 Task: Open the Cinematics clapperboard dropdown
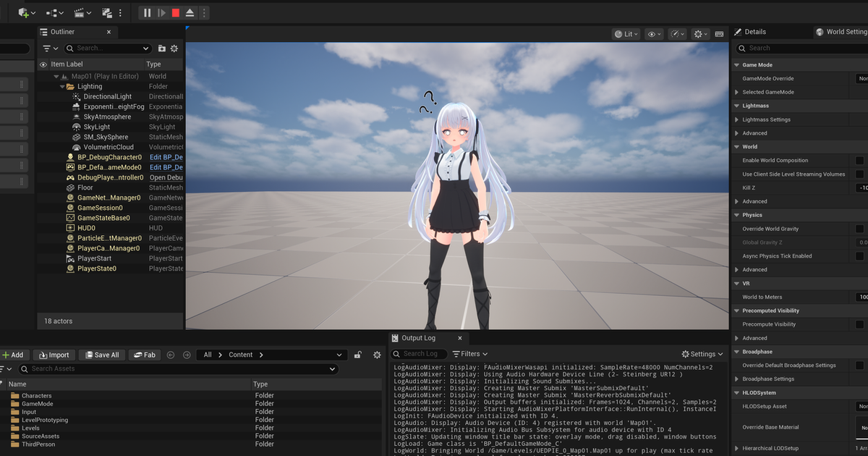click(82, 12)
